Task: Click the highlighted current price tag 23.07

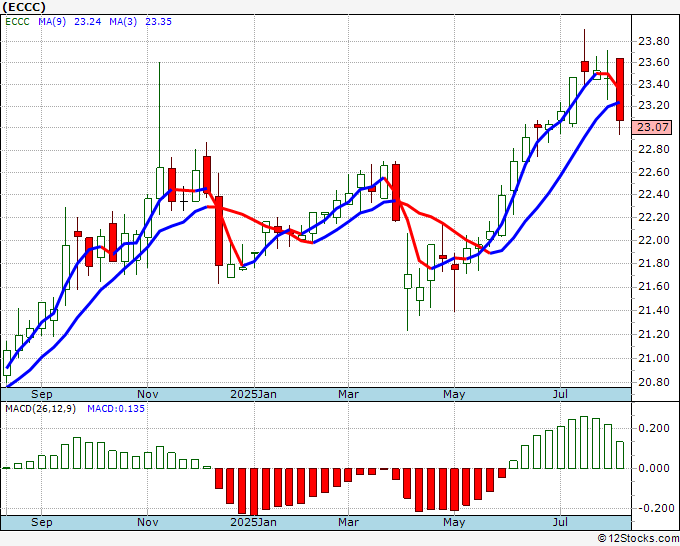Action: 652,128
